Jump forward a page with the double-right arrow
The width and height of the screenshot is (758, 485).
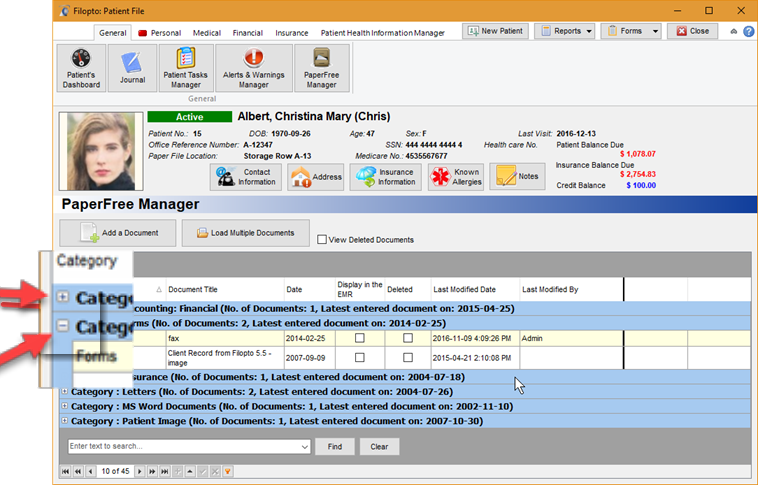click(152, 471)
